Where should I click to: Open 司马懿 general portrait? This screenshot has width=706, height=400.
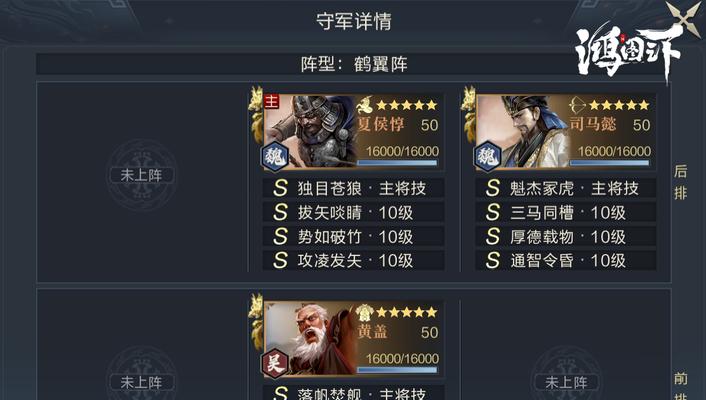[x=522, y=132]
